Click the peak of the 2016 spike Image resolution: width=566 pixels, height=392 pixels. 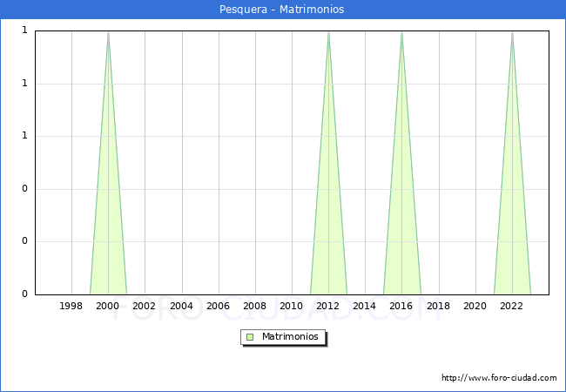(x=401, y=32)
